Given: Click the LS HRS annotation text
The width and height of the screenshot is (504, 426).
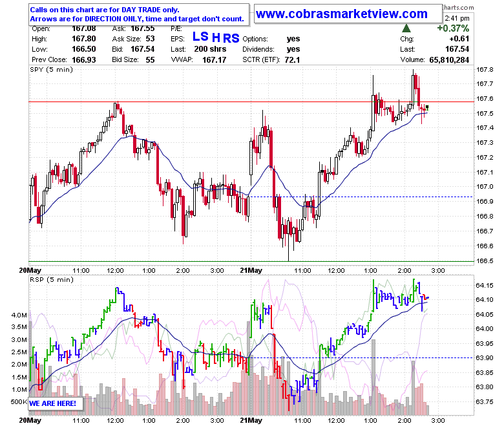Looking at the screenshot, I should [216, 37].
